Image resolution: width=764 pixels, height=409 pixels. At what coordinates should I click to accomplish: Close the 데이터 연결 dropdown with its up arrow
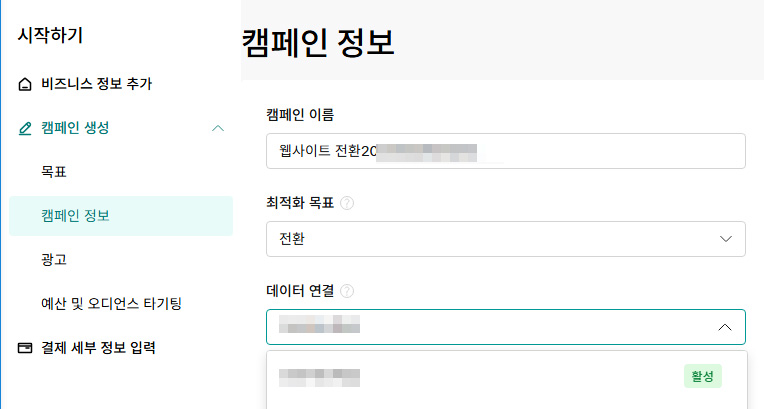pos(725,327)
